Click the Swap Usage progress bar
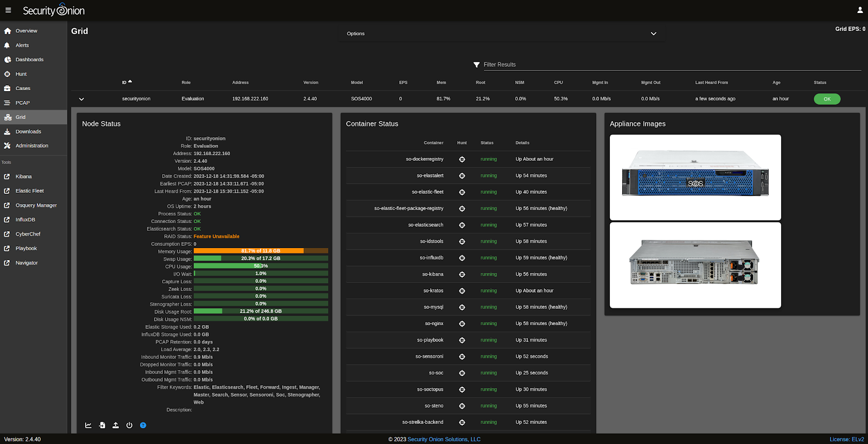The width and height of the screenshot is (868, 444). point(261,258)
